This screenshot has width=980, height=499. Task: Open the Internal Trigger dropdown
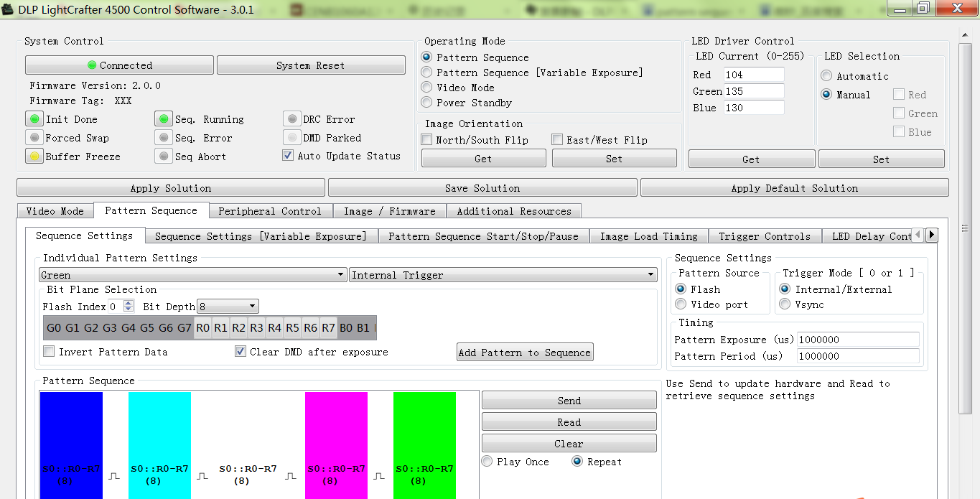[503, 275]
